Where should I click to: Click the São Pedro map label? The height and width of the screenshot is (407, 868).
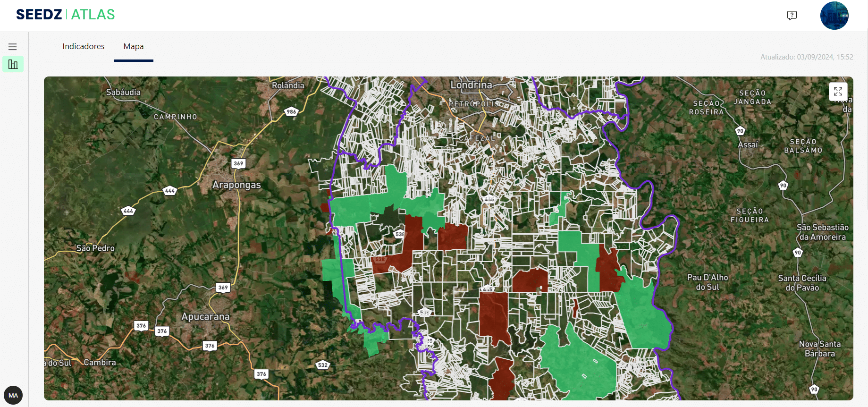[95, 248]
